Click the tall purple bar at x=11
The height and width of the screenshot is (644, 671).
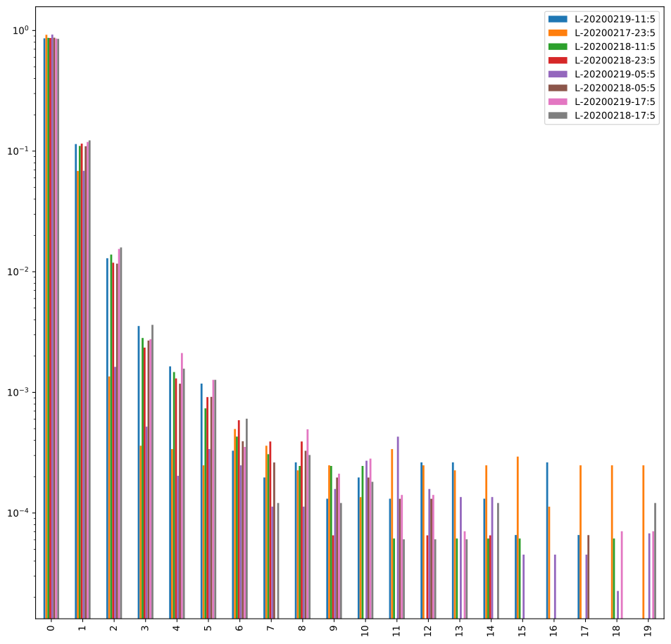click(398, 528)
